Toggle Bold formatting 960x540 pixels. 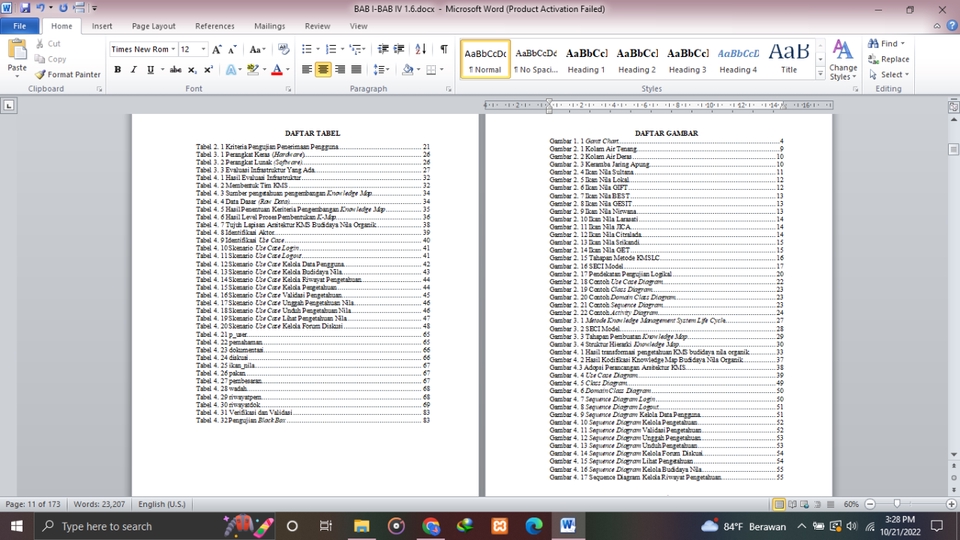click(x=118, y=70)
